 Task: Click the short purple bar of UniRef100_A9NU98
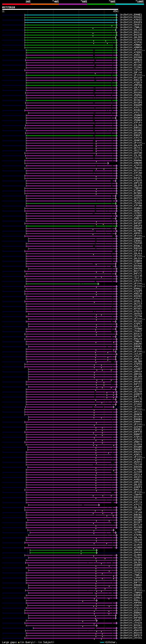(x=67, y=163)
